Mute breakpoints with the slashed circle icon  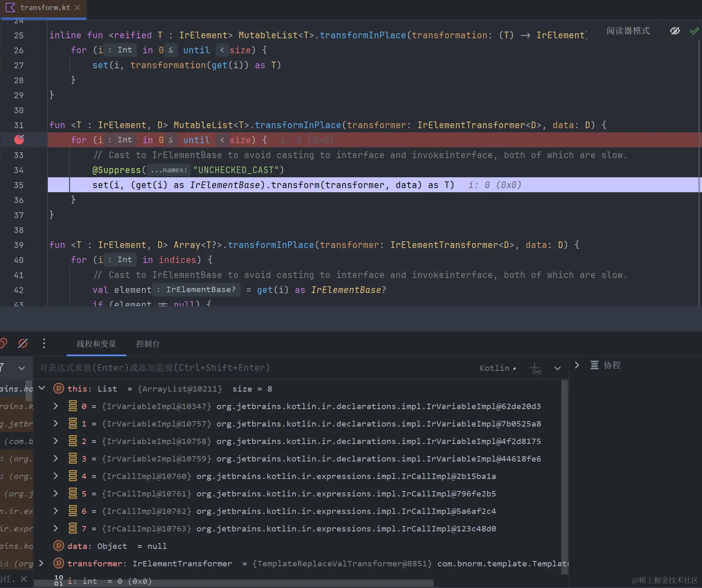coord(23,343)
